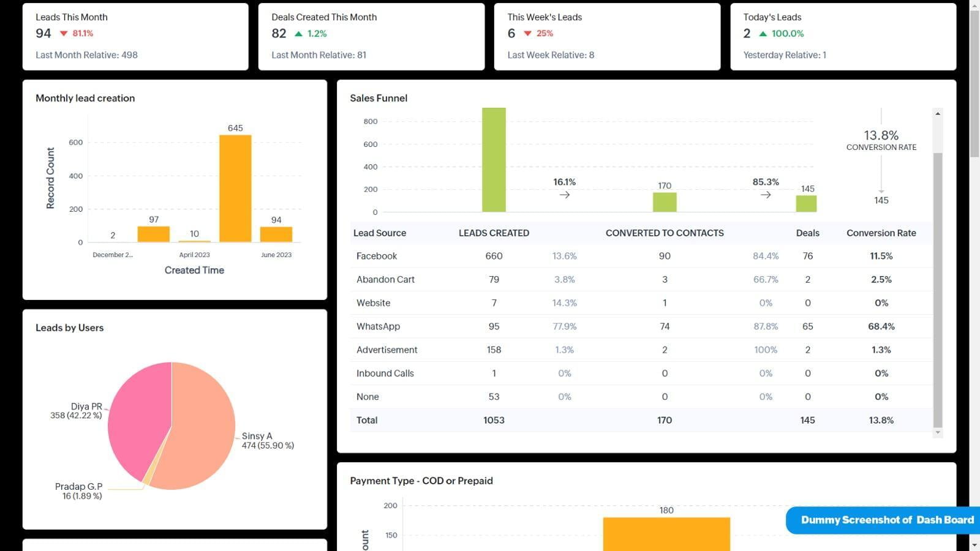The image size is (980, 551).
Task: Click the CONVERTED TO CONTACTS column header
Action: tap(665, 233)
